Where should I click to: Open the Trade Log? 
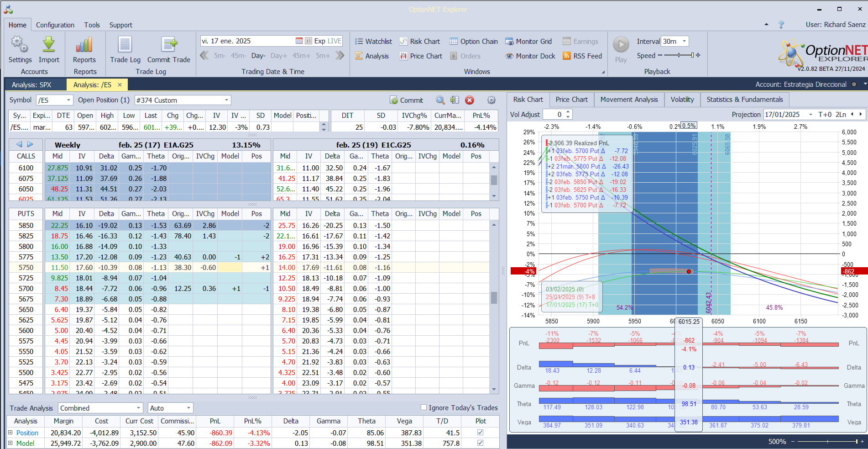(x=125, y=50)
